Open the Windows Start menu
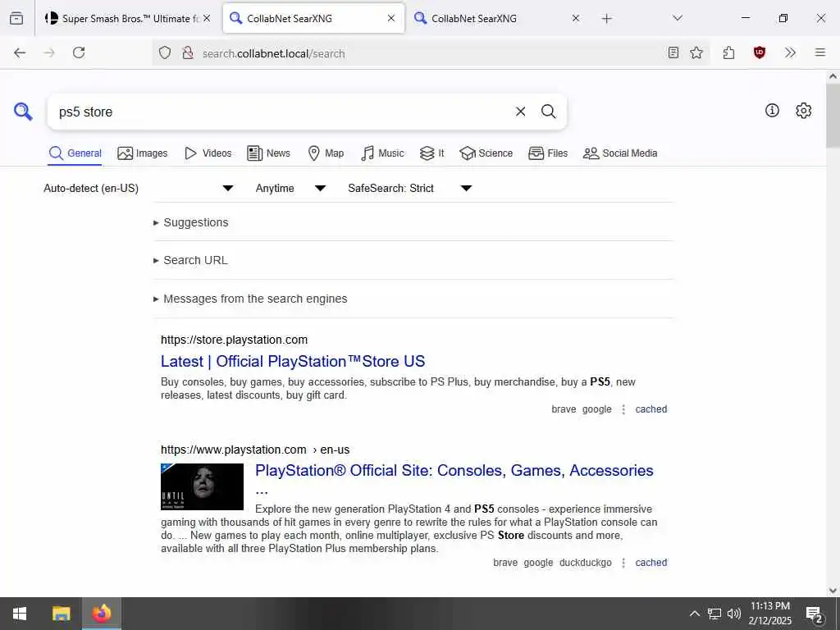This screenshot has width=840, height=630. [20, 614]
